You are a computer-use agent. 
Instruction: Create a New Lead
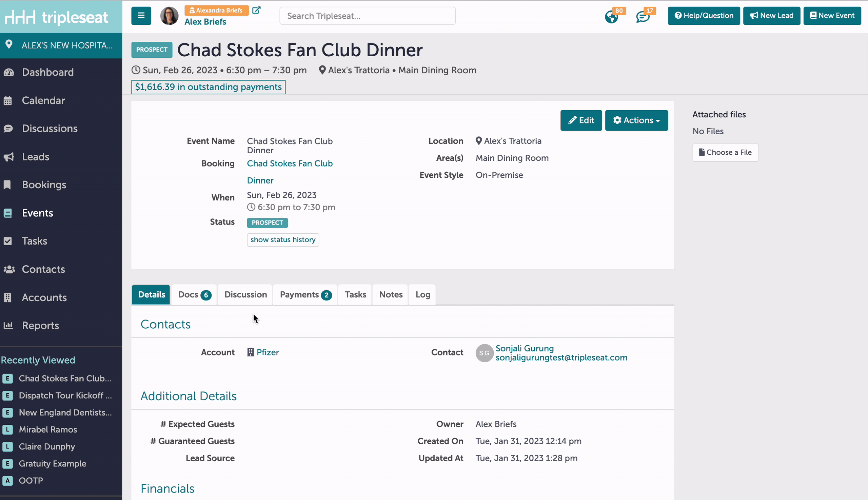tap(772, 16)
